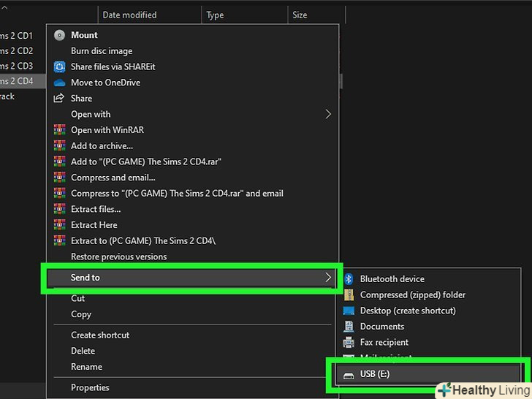Select the highlighted file ending in CD4
This screenshot has height=399, width=532.
pyautogui.click(x=23, y=81)
